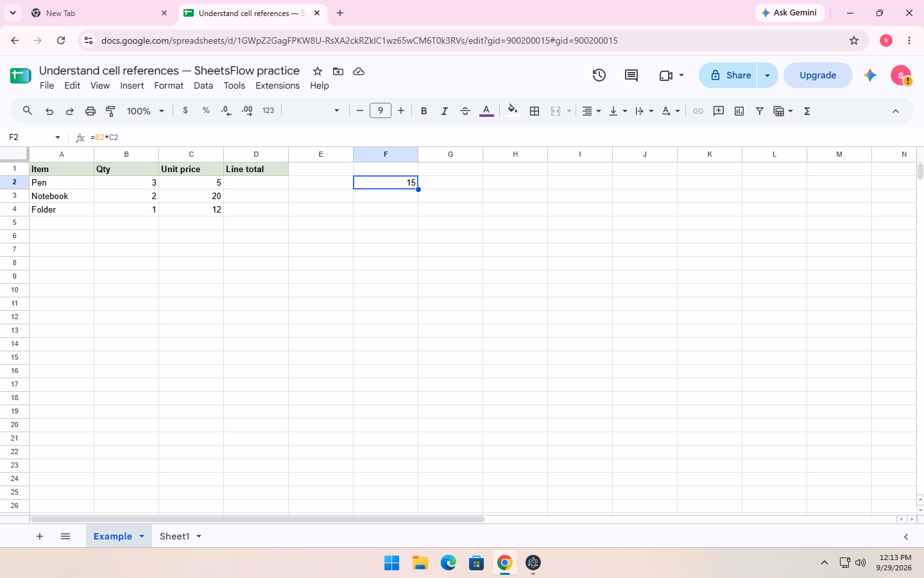Open the Extensions menu

click(278, 85)
